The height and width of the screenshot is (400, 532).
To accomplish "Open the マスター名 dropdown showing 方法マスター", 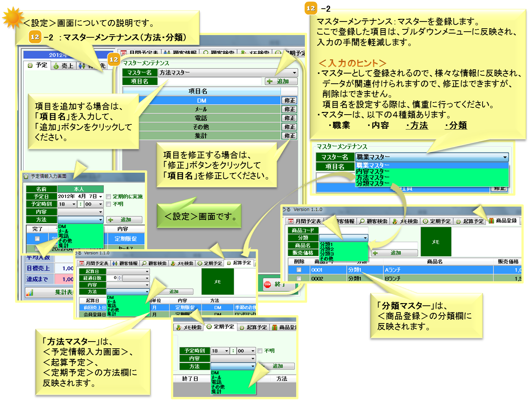I will 228,72.
